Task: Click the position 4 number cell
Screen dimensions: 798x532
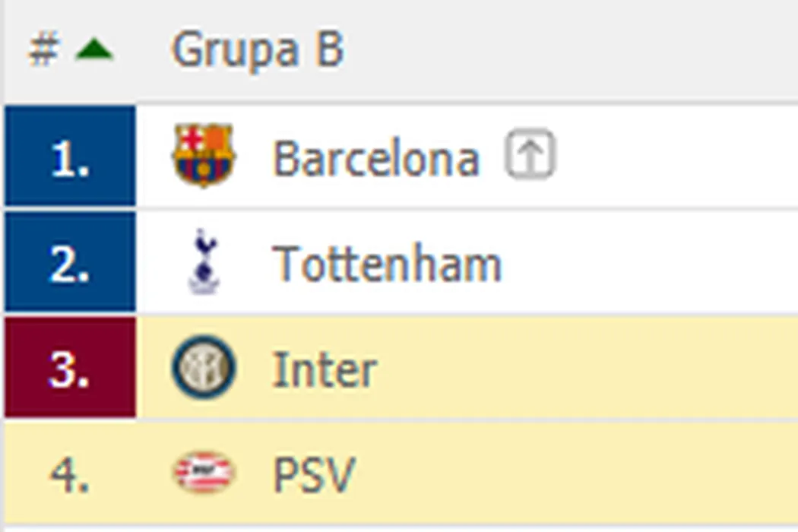Action: pos(70,474)
